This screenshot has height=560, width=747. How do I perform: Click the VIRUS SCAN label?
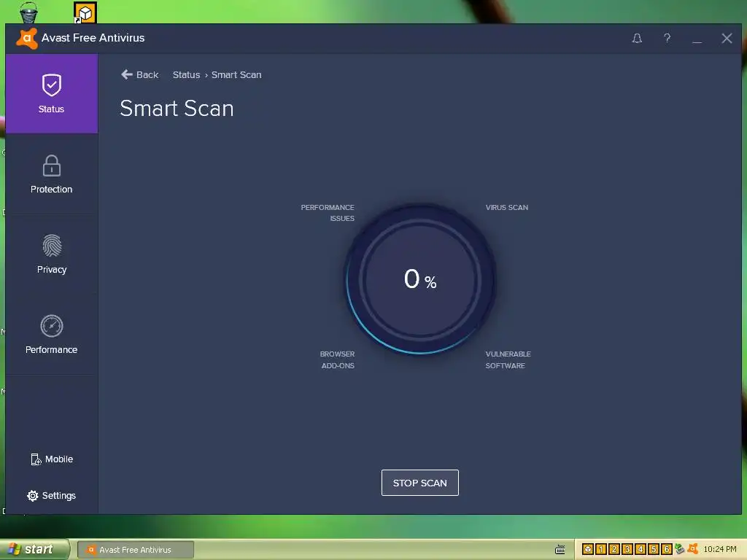(507, 208)
